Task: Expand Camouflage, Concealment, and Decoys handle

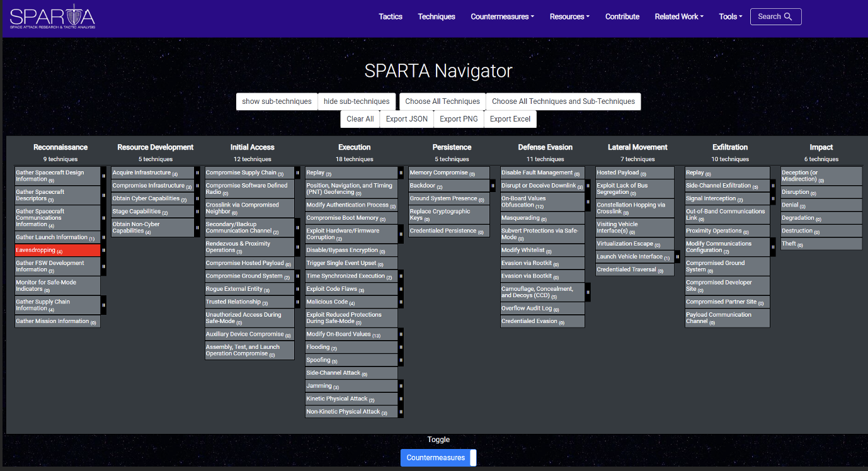Action: point(588,292)
